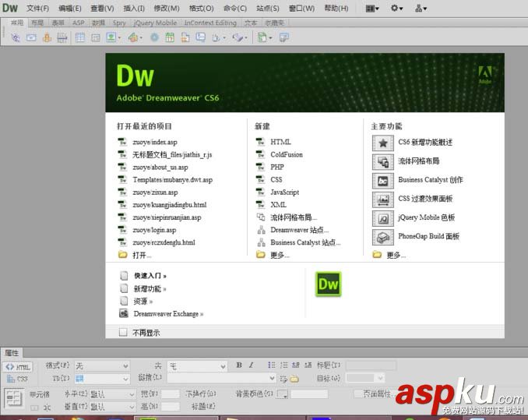Open the 背景颜色 color picker swatch
The height and width of the screenshot is (420, 528).
coord(282,394)
